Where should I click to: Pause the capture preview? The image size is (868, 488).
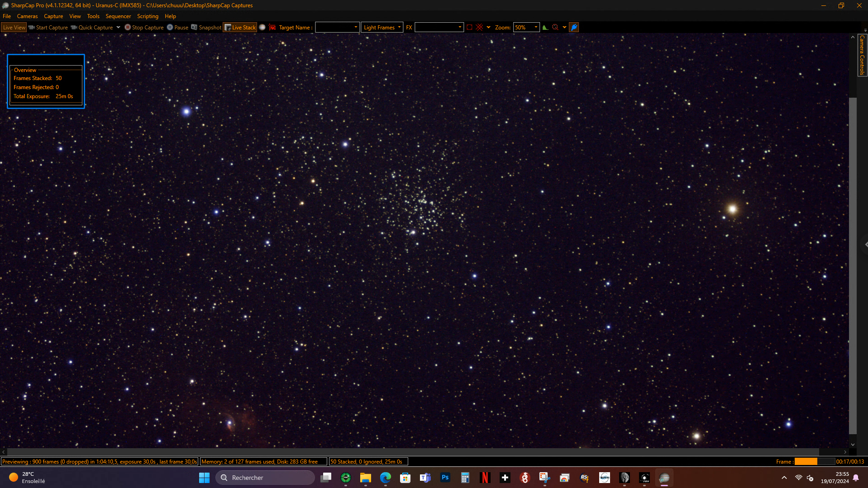point(177,27)
